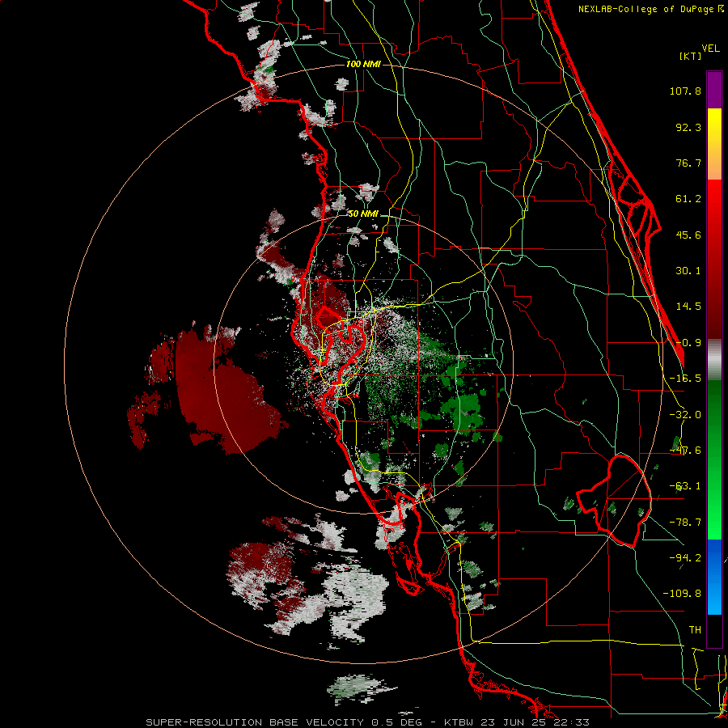This screenshot has width=728, height=728.
Task: Click the 50 NMI range ring label
Action: (x=363, y=214)
